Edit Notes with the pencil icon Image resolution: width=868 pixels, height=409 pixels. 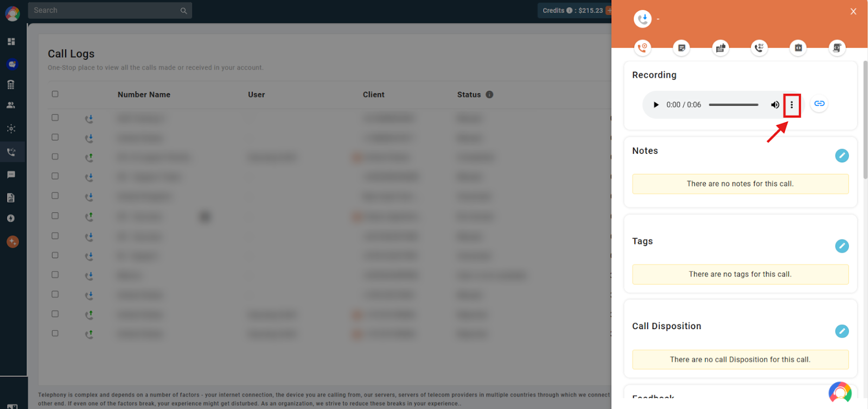pos(842,156)
